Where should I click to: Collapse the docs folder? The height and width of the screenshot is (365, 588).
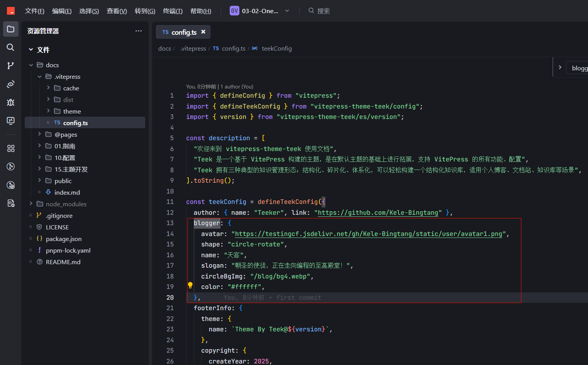pyautogui.click(x=31, y=65)
